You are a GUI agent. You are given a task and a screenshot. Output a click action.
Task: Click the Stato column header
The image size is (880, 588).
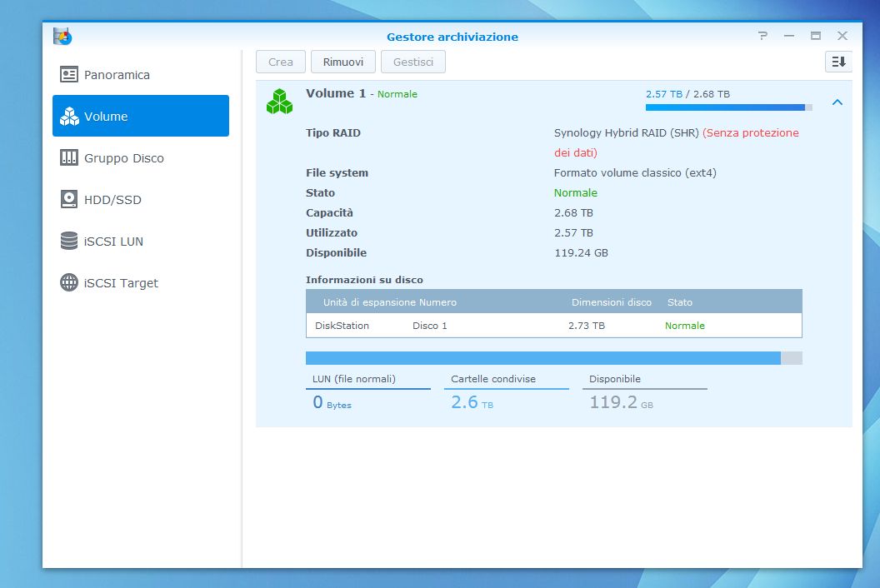click(x=680, y=301)
